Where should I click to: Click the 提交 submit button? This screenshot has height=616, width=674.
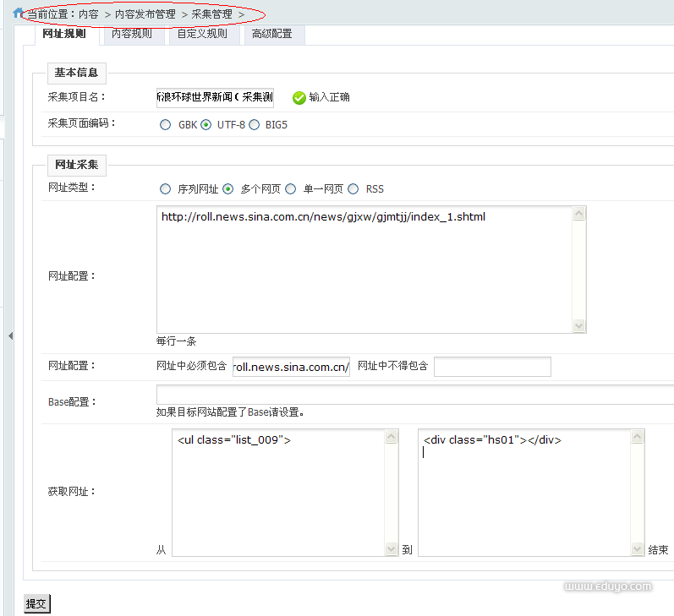[x=36, y=603]
